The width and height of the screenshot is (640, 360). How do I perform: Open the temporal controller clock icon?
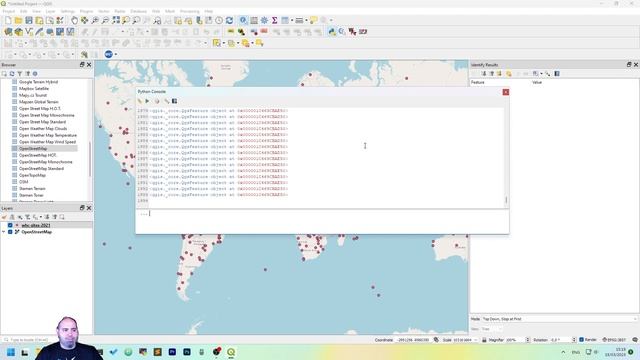(219, 20)
